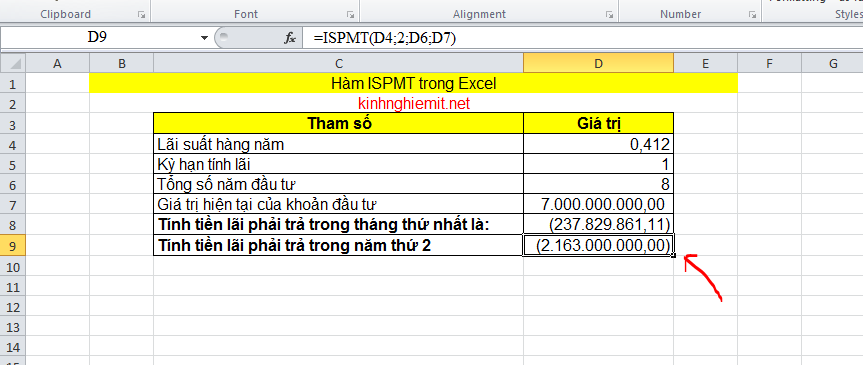Select column E header
The image size is (863, 365).
click(706, 63)
